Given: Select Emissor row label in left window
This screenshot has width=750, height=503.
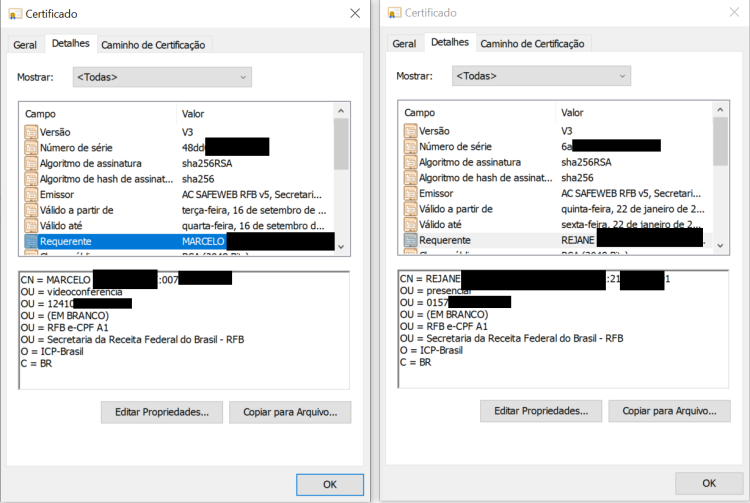Looking at the screenshot, I should (x=57, y=195).
